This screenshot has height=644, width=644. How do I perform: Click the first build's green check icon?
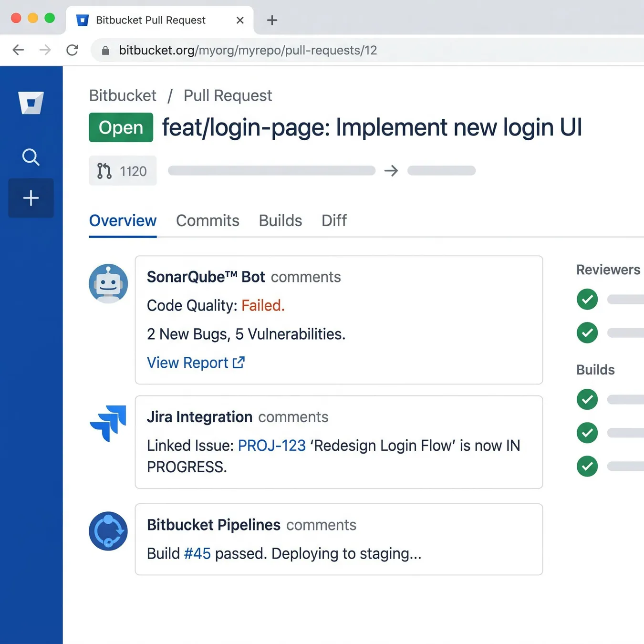point(587,399)
